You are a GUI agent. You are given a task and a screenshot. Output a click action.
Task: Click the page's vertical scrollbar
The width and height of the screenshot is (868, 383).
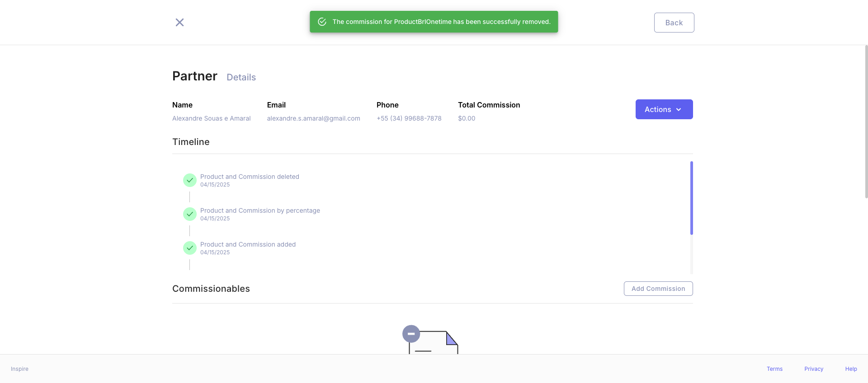point(866,121)
